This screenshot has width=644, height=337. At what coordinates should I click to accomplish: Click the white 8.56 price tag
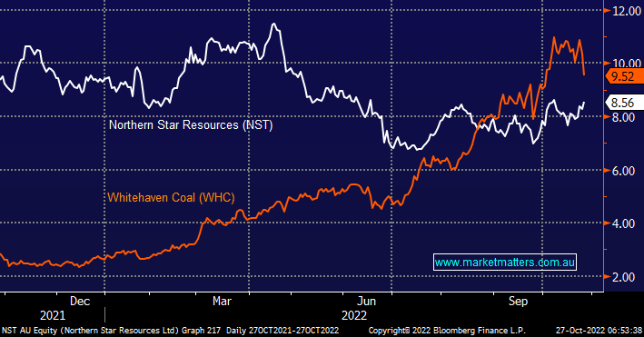point(625,103)
